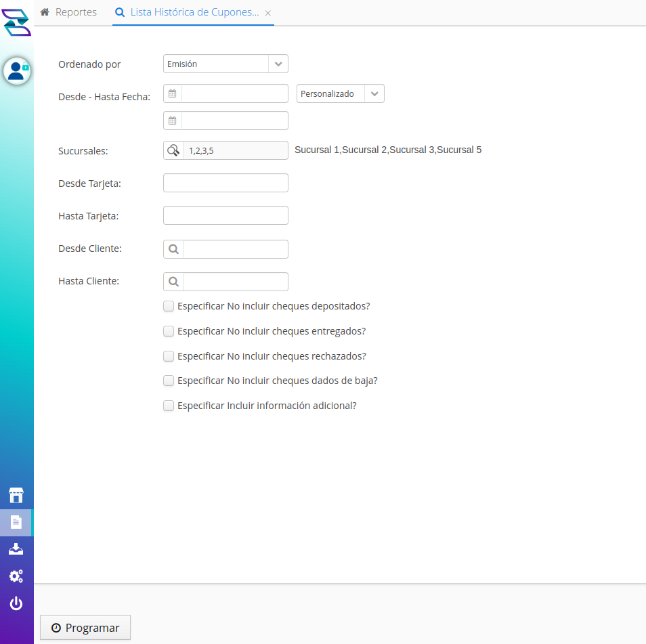Check No incluir cheques dados de baja
Screen dimensions: 646x644
tap(169, 381)
